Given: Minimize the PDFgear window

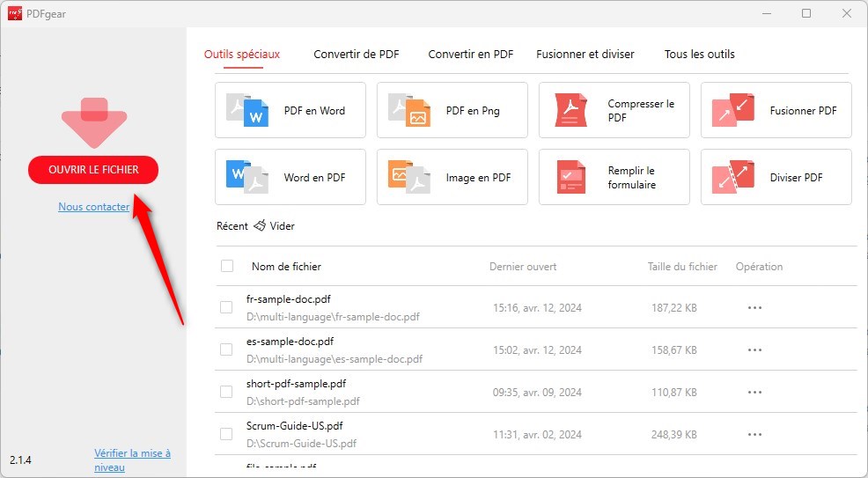Looking at the screenshot, I should point(767,13).
